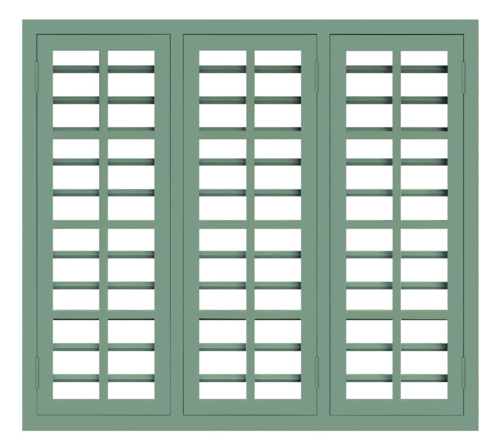The image size is (495, 448).
Task: Select bottom-right louver section of middle panel
Action: pos(277,359)
